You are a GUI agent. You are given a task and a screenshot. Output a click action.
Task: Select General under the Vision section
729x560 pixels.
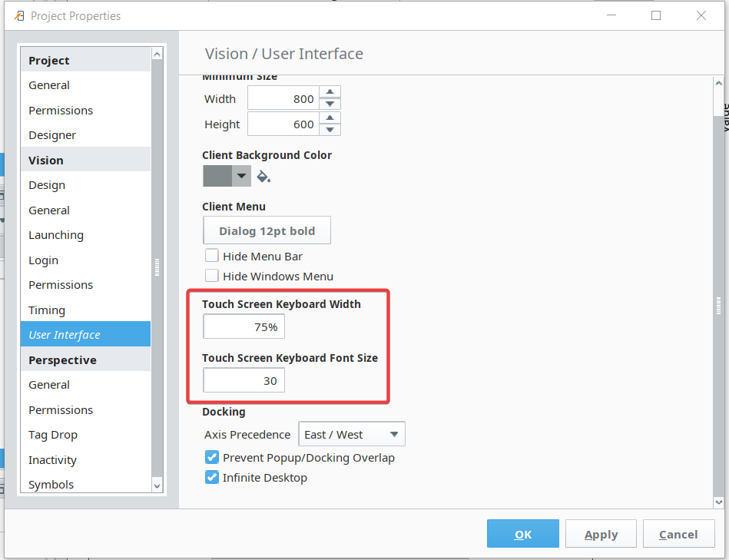(x=85, y=210)
